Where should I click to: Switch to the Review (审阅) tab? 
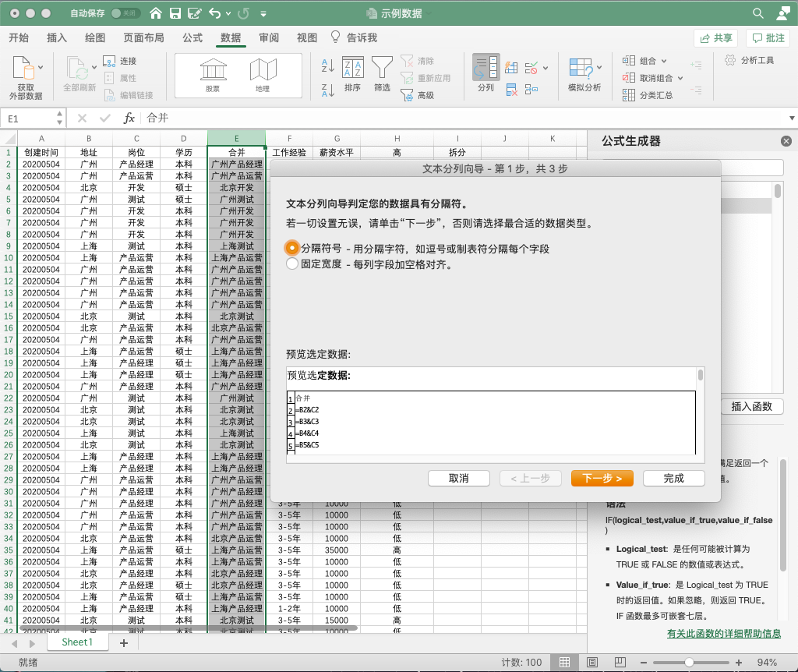(x=269, y=37)
